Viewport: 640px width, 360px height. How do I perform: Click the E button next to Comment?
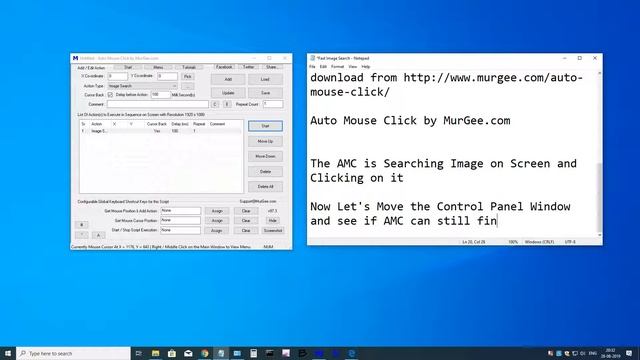227,104
